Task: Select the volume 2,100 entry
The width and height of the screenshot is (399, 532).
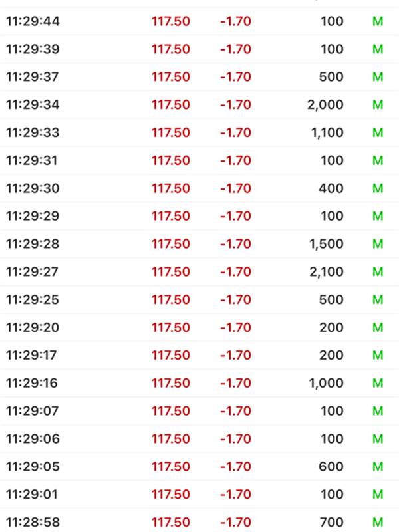Action: (327, 272)
